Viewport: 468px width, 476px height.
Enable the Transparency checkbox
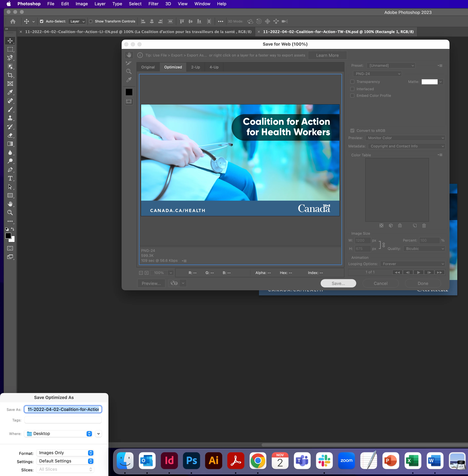tap(352, 82)
